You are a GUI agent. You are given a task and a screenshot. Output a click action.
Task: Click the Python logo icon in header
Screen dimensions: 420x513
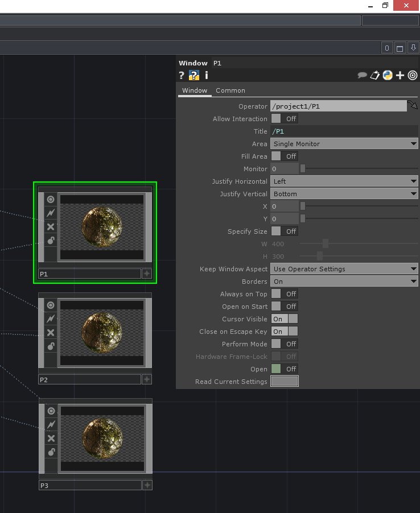(388, 75)
